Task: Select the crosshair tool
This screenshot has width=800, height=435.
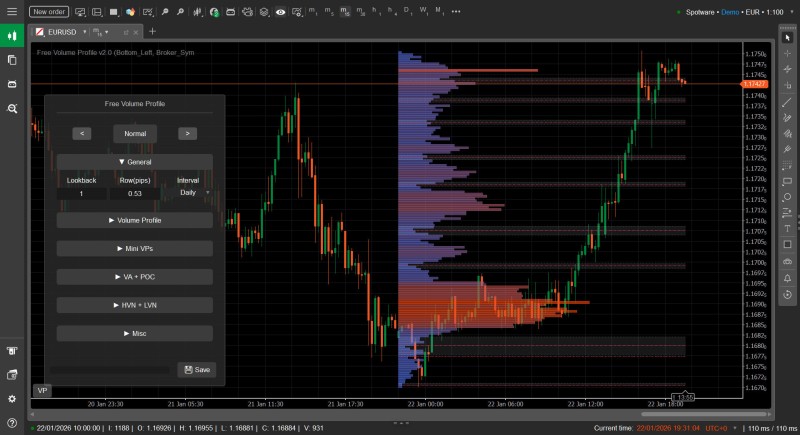Action: coord(787,54)
